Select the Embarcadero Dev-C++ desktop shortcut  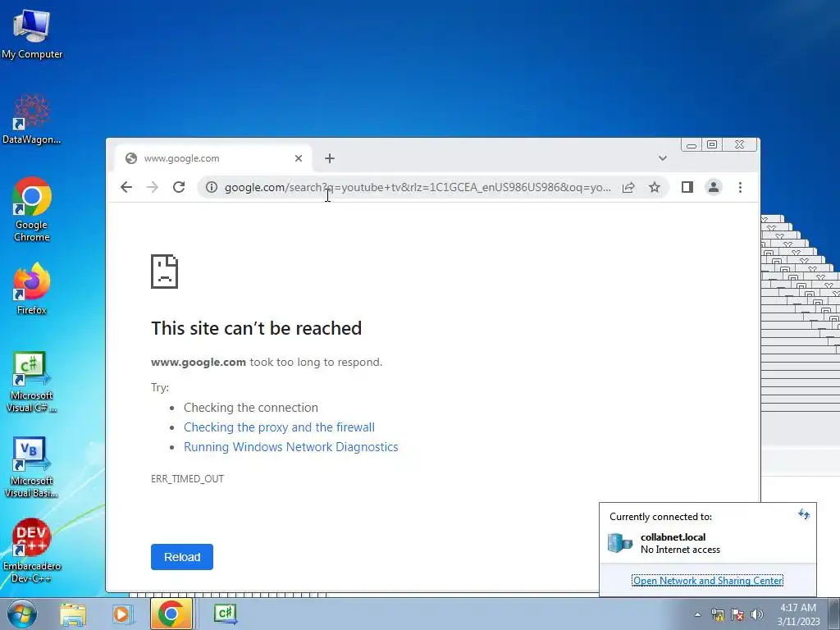point(32,550)
